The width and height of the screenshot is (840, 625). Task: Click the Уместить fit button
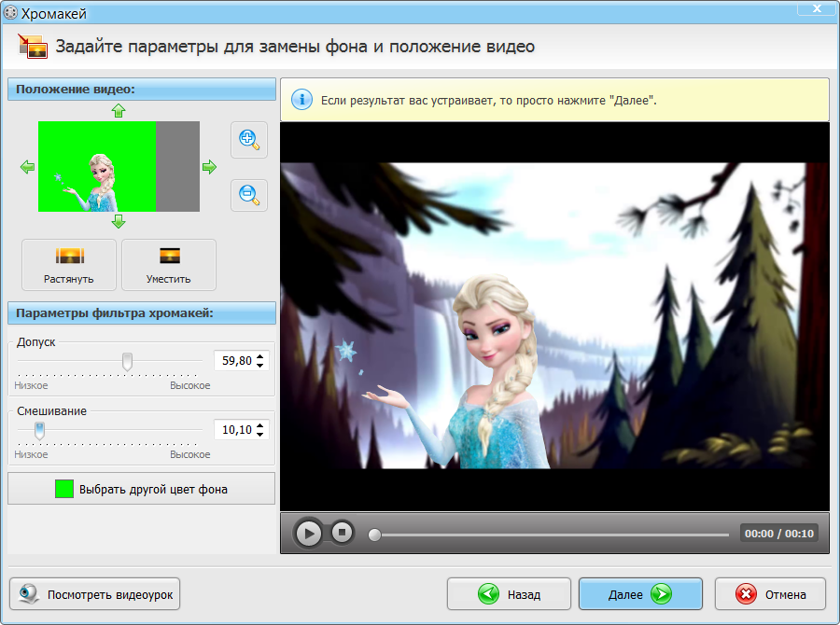(169, 265)
